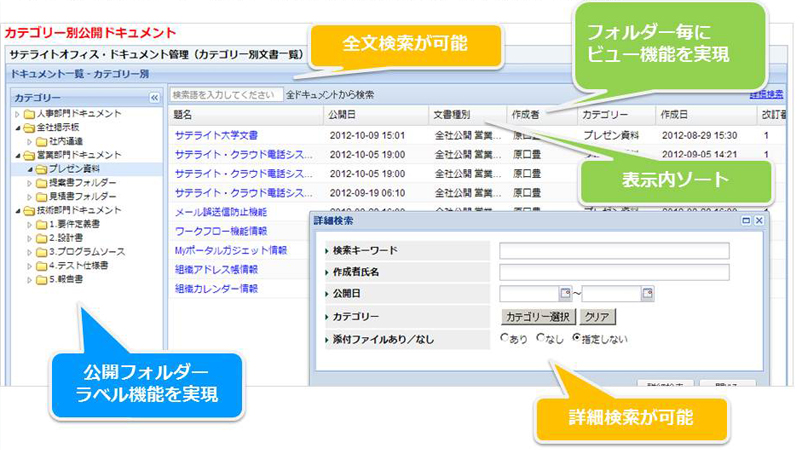Select the なし attachment radio button

click(541, 338)
